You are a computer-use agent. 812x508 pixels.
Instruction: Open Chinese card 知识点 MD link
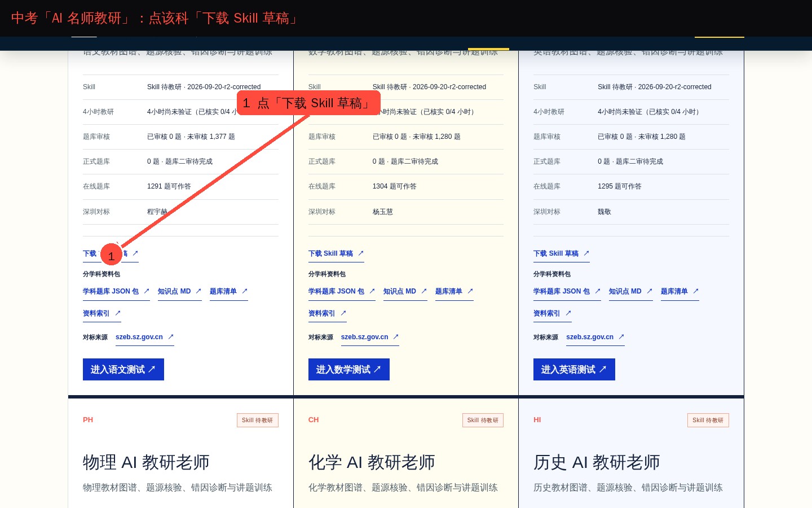(x=179, y=292)
